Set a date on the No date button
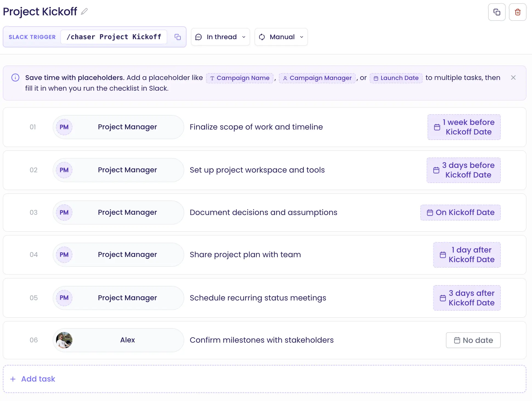The image size is (532, 401). click(x=473, y=340)
